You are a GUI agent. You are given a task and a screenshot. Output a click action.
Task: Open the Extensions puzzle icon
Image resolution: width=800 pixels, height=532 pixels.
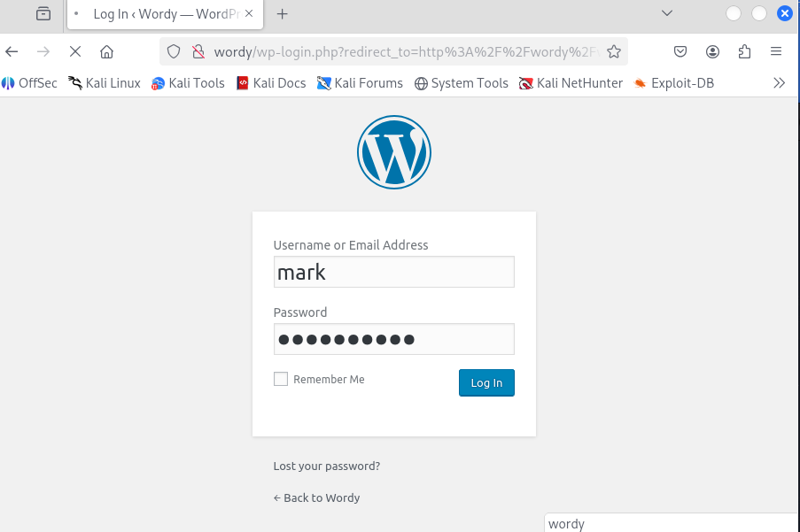(x=744, y=51)
